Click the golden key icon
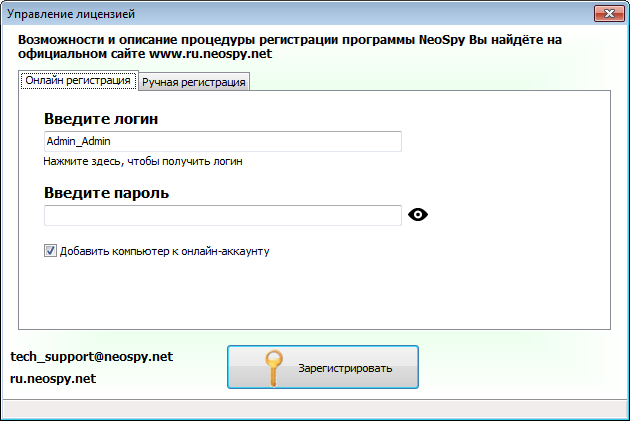630x421 pixels. click(274, 368)
